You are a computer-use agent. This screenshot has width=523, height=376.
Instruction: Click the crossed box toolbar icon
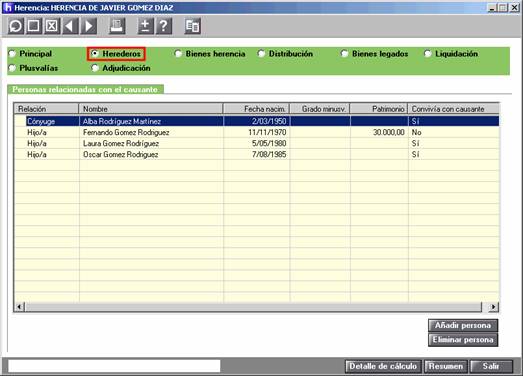[x=52, y=26]
